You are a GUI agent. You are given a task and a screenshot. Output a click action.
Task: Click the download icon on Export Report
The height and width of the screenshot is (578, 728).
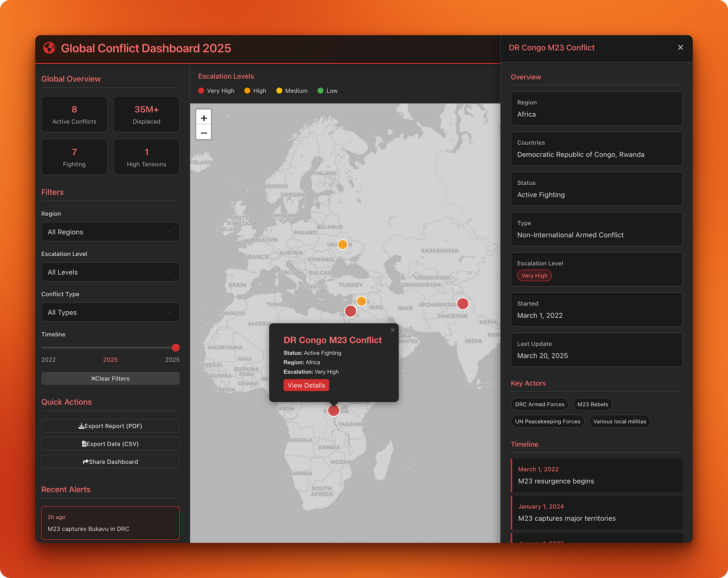(81, 426)
